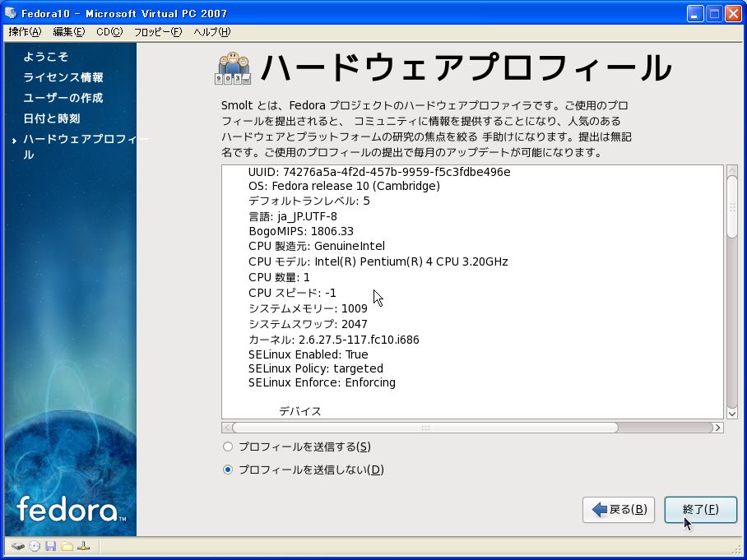Click the 'デフォルトランレベル: 5' line
This screenshot has width=747, height=560.
309,201
